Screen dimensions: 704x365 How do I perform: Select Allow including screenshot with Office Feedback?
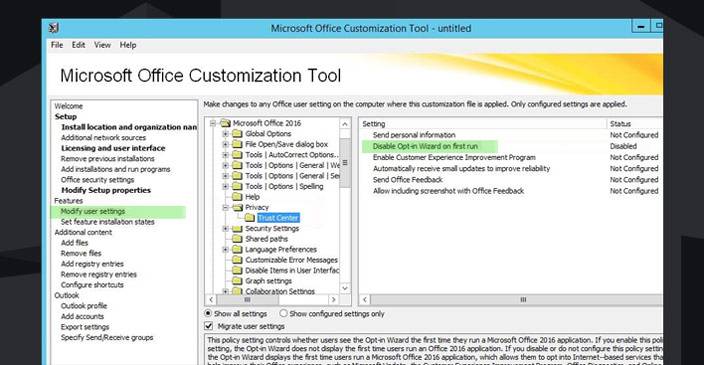pos(511,191)
